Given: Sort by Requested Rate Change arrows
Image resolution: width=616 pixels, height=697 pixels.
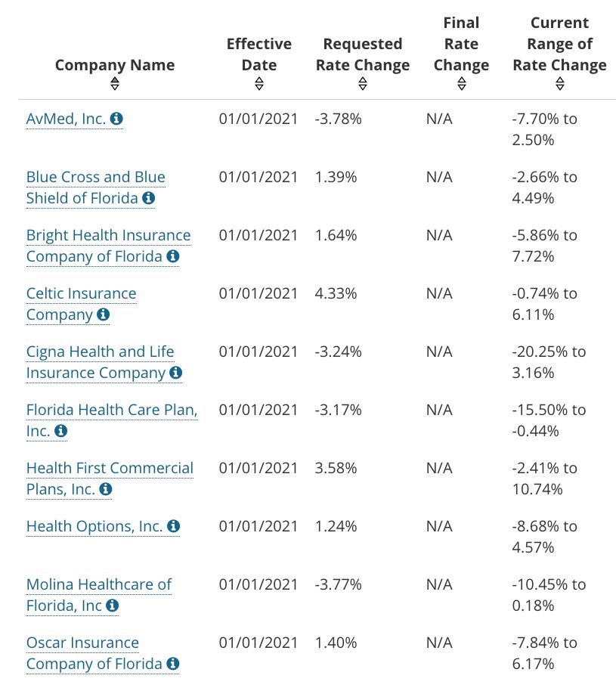Looking at the screenshot, I should [363, 84].
